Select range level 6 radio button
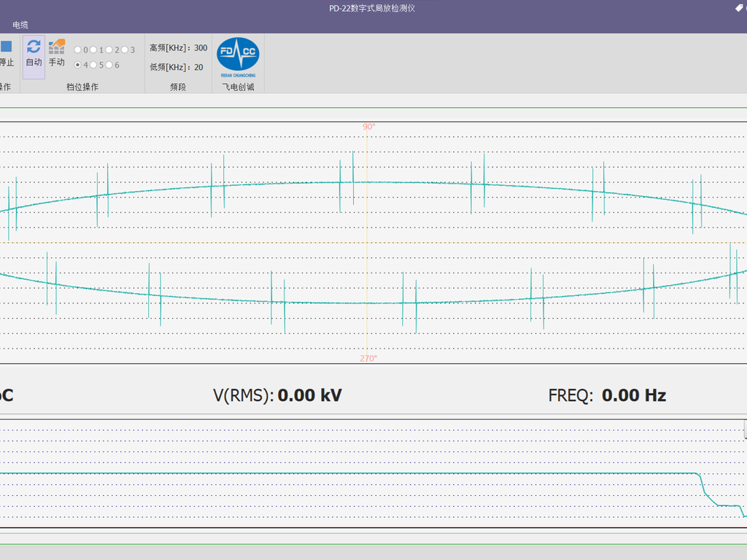This screenshot has height=560, width=747. point(109,66)
